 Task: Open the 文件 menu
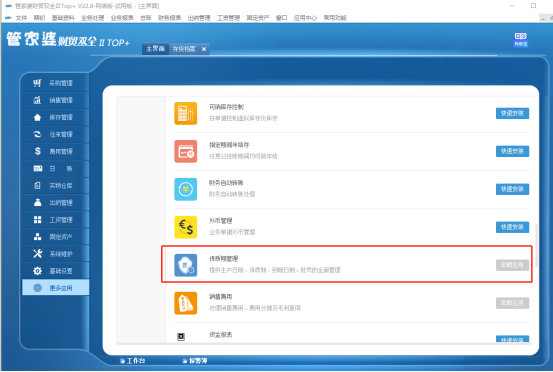(x=21, y=18)
